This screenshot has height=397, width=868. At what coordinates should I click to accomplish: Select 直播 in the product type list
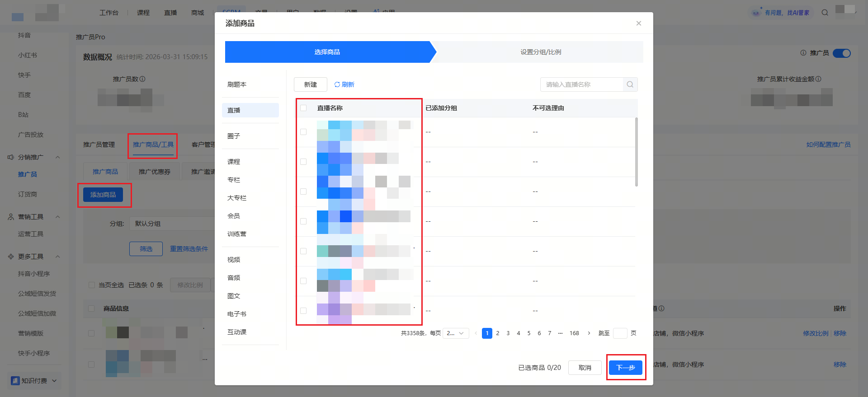pos(250,110)
